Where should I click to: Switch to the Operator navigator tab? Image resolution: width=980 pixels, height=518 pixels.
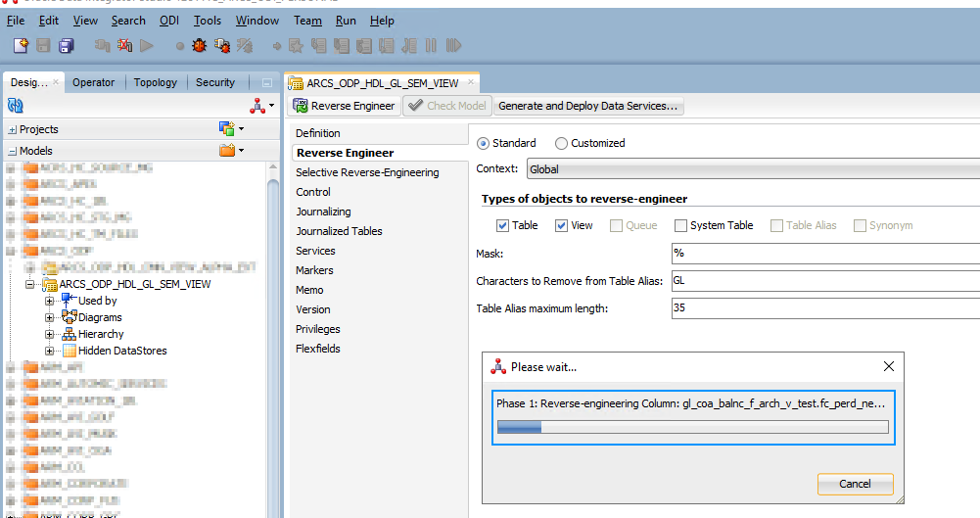point(93,82)
